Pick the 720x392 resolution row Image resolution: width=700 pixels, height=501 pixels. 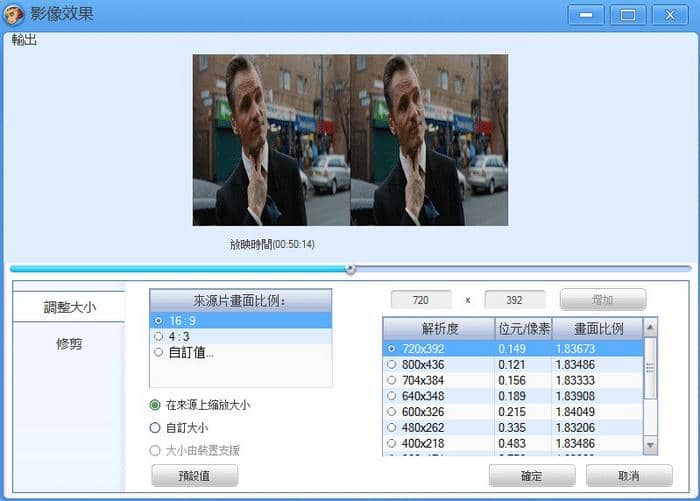point(513,348)
